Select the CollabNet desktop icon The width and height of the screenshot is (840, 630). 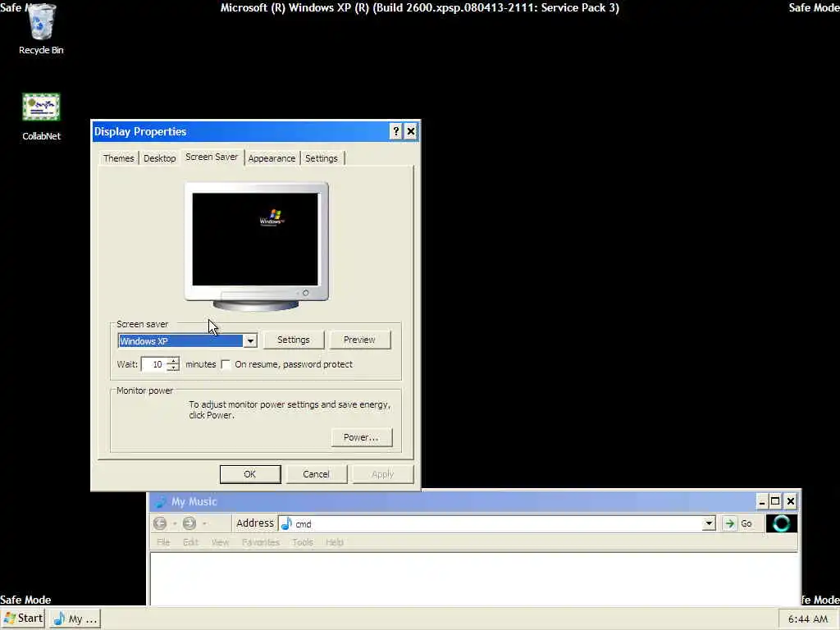[x=41, y=116]
